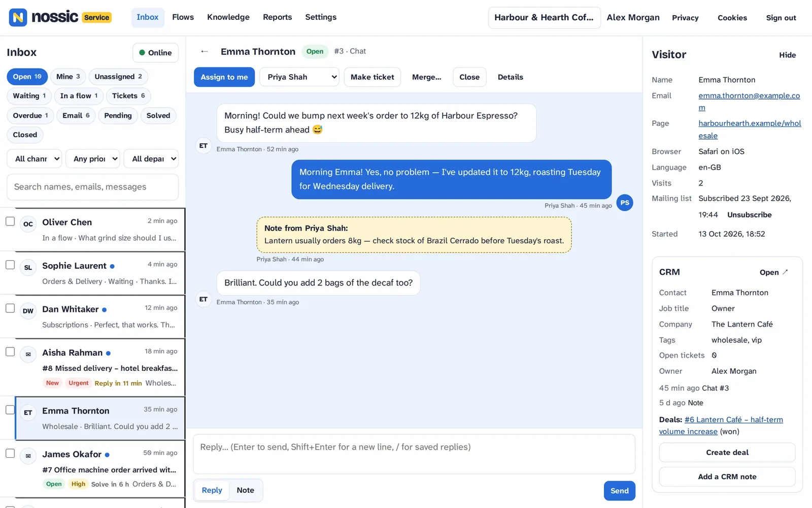Click the search names, emails, messages field
The height and width of the screenshot is (508, 812).
click(x=93, y=187)
